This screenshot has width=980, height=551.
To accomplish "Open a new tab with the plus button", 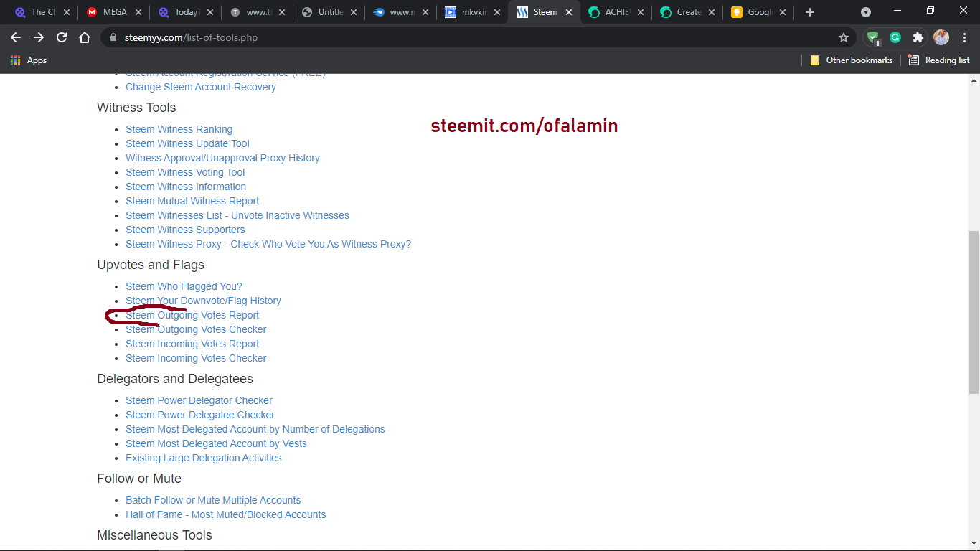I will [x=810, y=12].
